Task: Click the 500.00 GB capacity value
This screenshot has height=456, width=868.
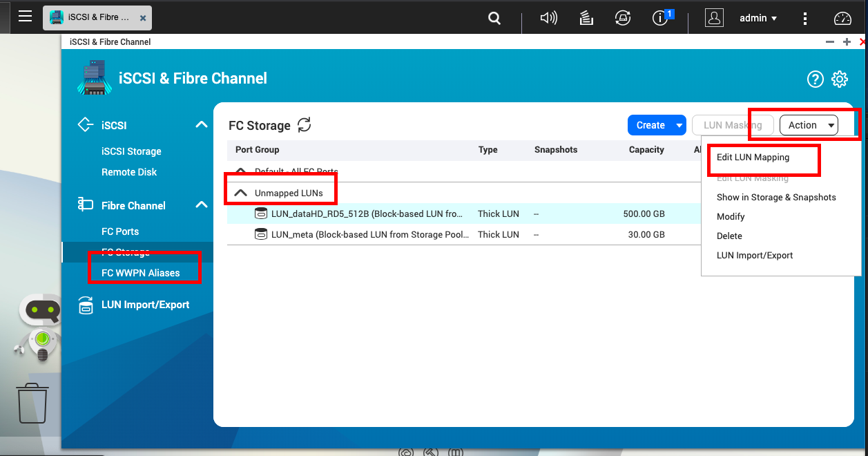Action: point(644,213)
